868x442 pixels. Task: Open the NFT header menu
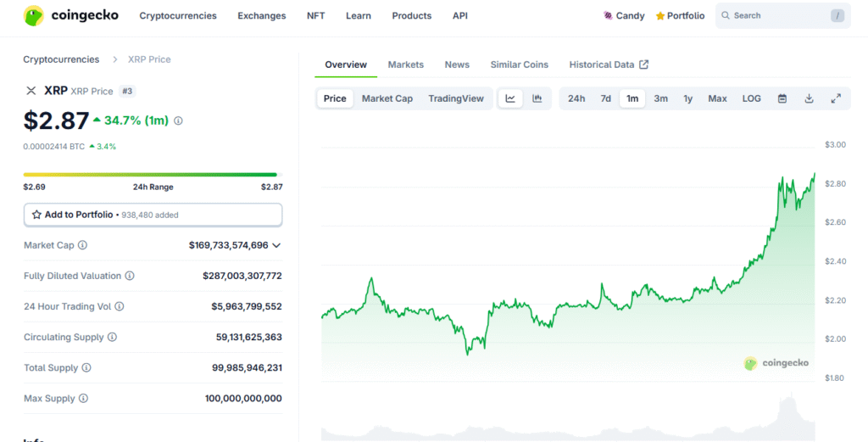pyautogui.click(x=315, y=15)
